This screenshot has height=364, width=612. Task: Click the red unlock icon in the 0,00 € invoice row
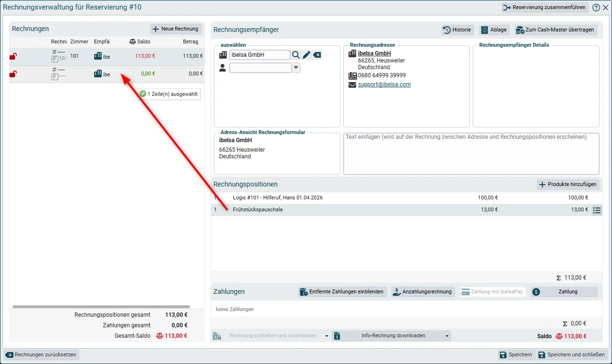point(13,74)
